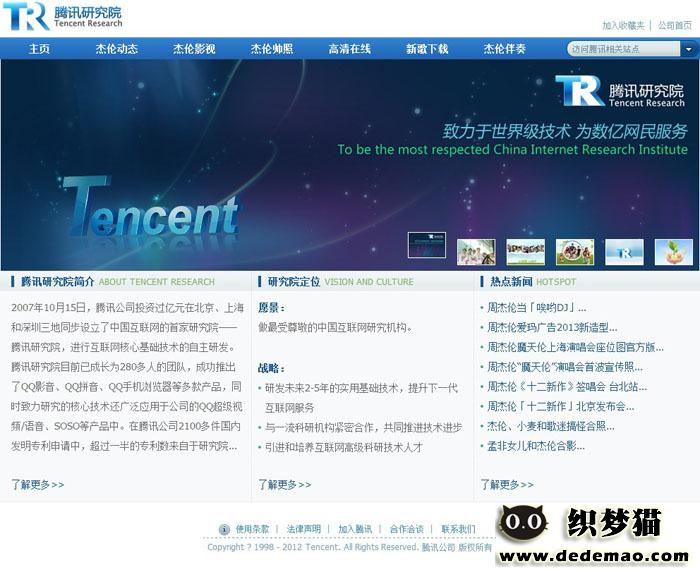Open the 加入腾讯 footer link
The height and width of the screenshot is (572, 700).
point(355,529)
